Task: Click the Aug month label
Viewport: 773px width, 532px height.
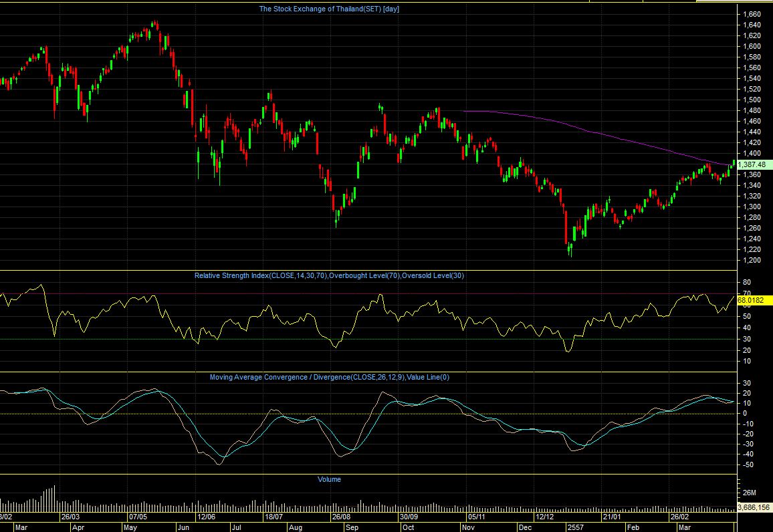Action: [296, 527]
